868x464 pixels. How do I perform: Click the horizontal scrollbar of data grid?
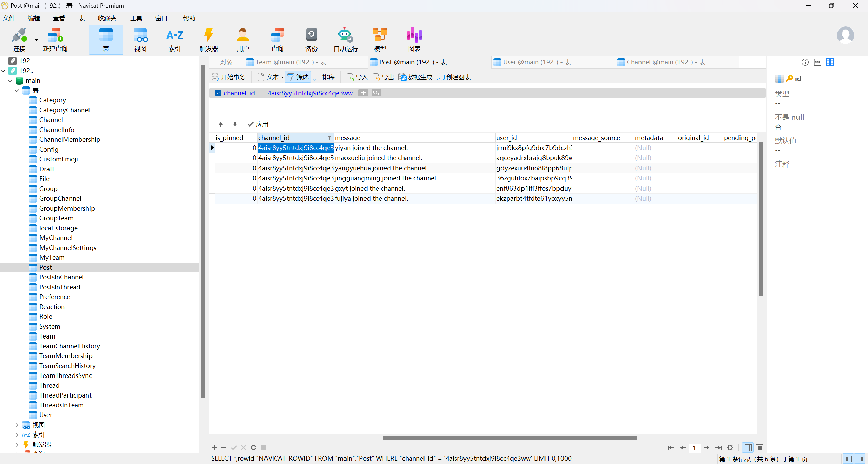(510, 438)
